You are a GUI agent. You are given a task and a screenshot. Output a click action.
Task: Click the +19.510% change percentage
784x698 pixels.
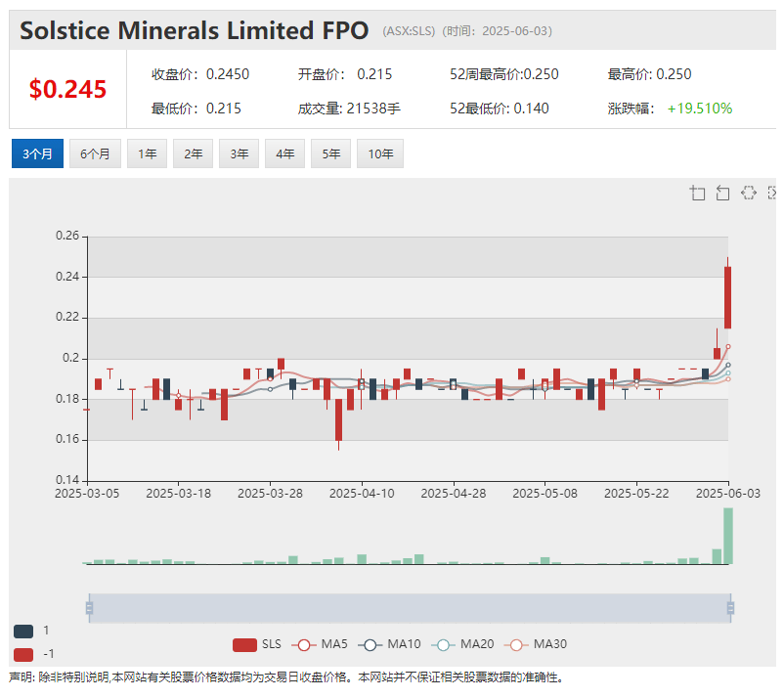700,109
